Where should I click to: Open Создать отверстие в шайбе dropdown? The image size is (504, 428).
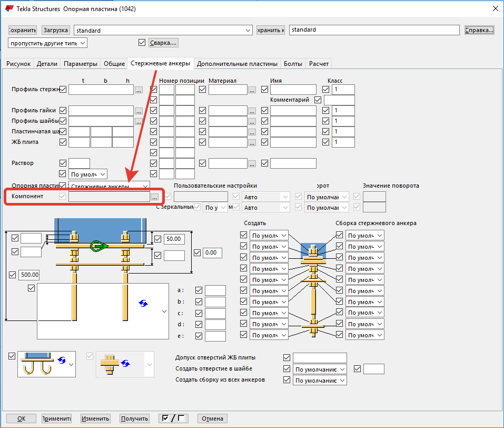[320, 369]
